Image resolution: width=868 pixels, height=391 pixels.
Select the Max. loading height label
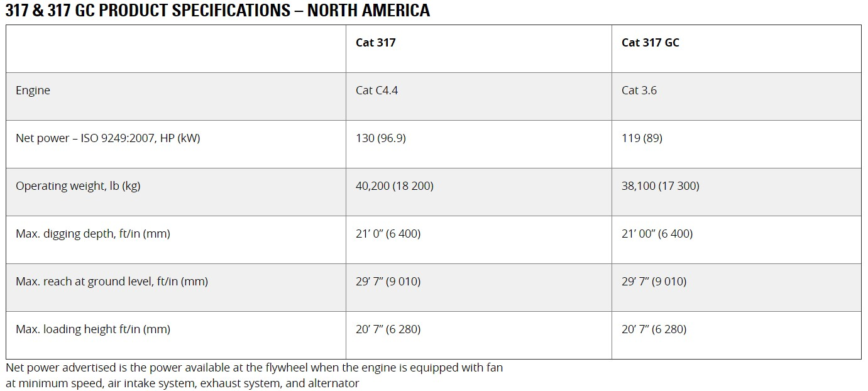[x=92, y=329]
